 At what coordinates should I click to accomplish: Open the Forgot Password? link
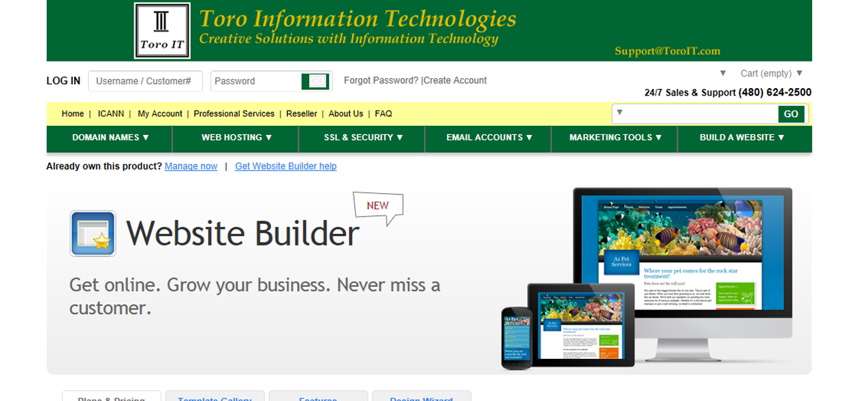[x=381, y=80]
